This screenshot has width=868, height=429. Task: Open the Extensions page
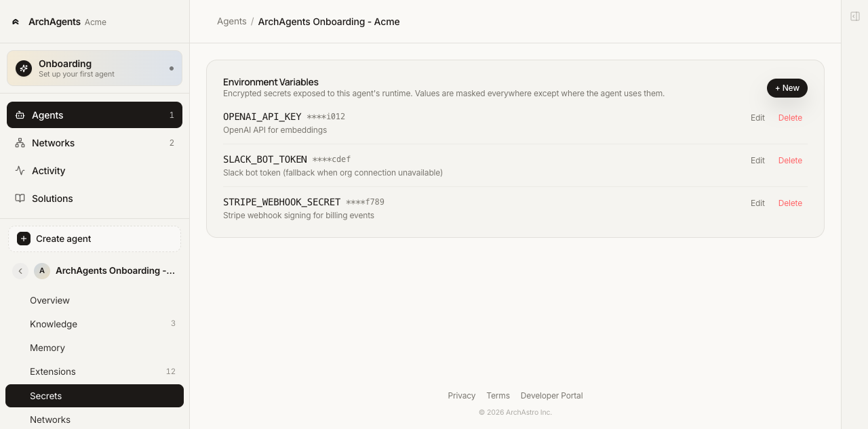click(x=94, y=371)
